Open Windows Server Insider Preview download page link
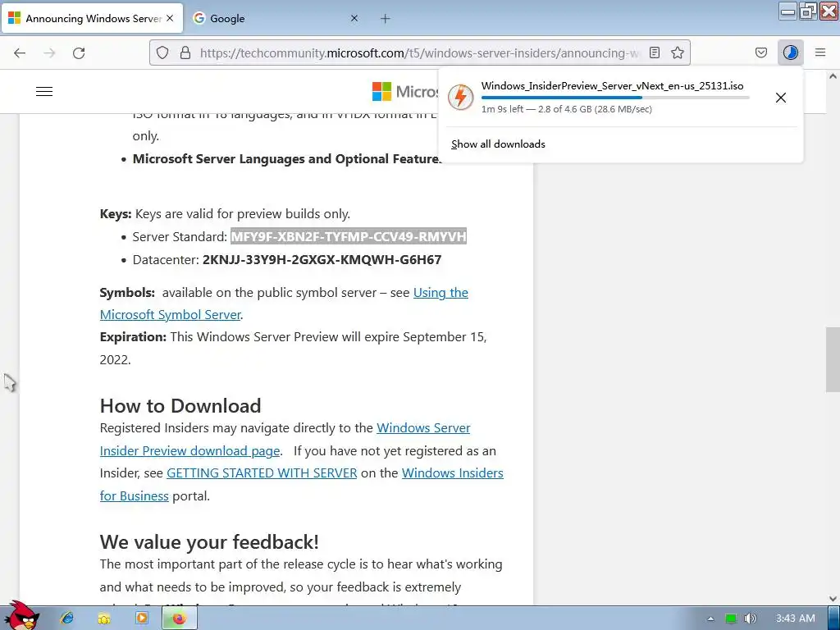Viewport: 840px width, 630px height. (285, 440)
